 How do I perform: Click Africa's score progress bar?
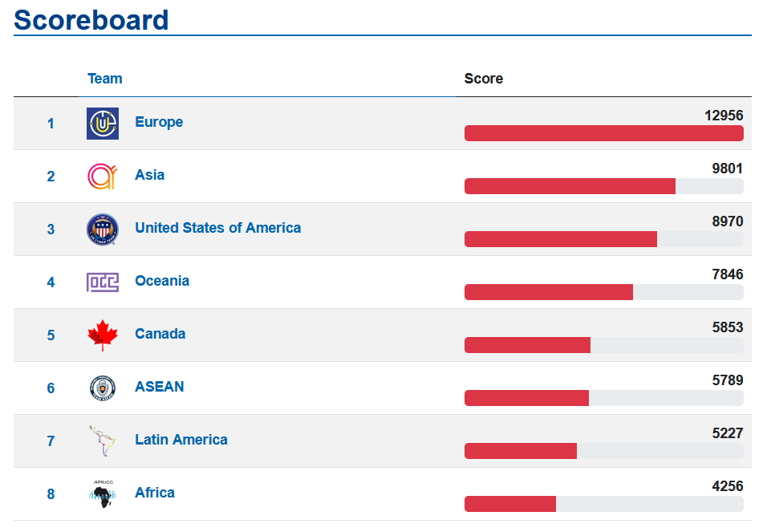(x=603, y=504)
